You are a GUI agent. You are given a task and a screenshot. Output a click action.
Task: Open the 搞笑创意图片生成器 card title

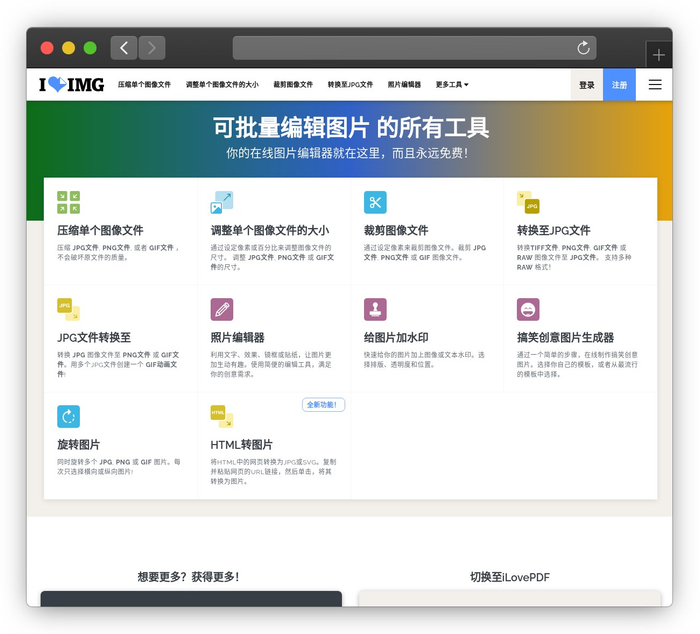pos(566,338)
